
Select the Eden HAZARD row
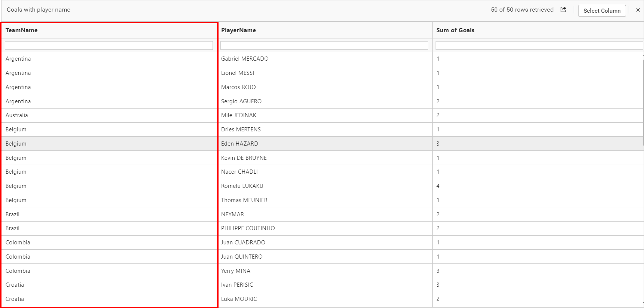coord(239,144)
